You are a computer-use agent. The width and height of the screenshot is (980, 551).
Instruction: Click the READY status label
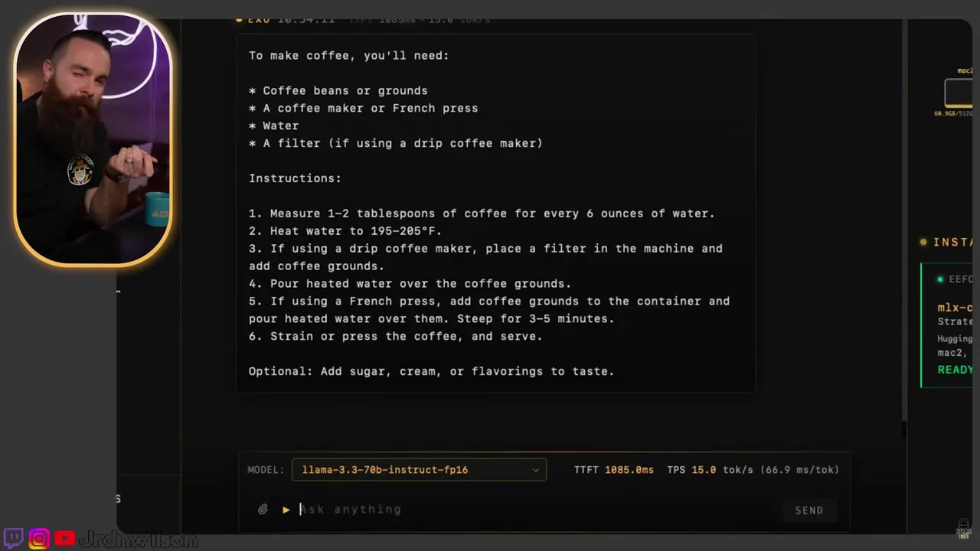[x=955, y=370]
